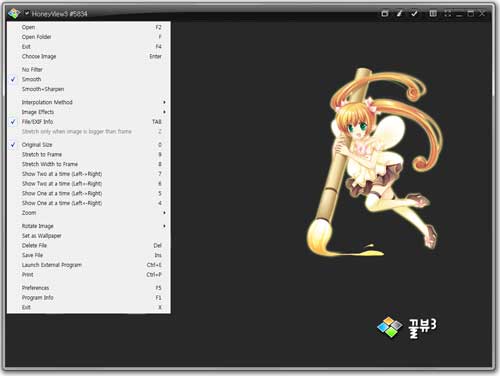Select Show One at a time (Left<-Right)

pos(89,203)
